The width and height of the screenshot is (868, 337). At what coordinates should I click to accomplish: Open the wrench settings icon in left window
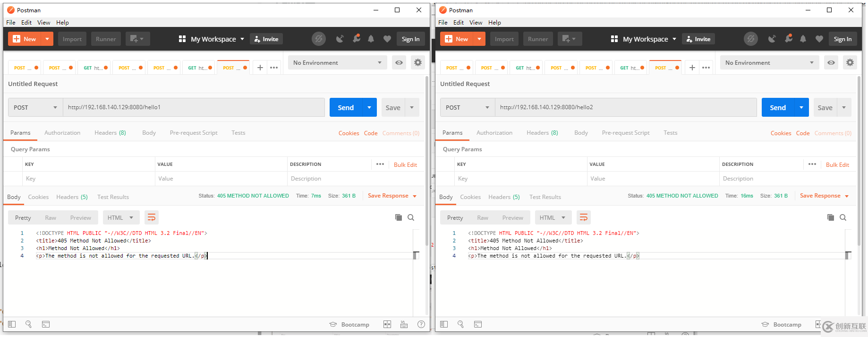click(357, 38)
